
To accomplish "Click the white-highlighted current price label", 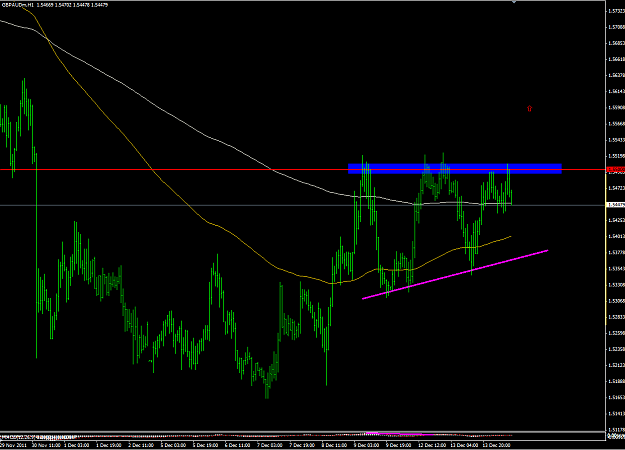I will click(x=615, y=205).
